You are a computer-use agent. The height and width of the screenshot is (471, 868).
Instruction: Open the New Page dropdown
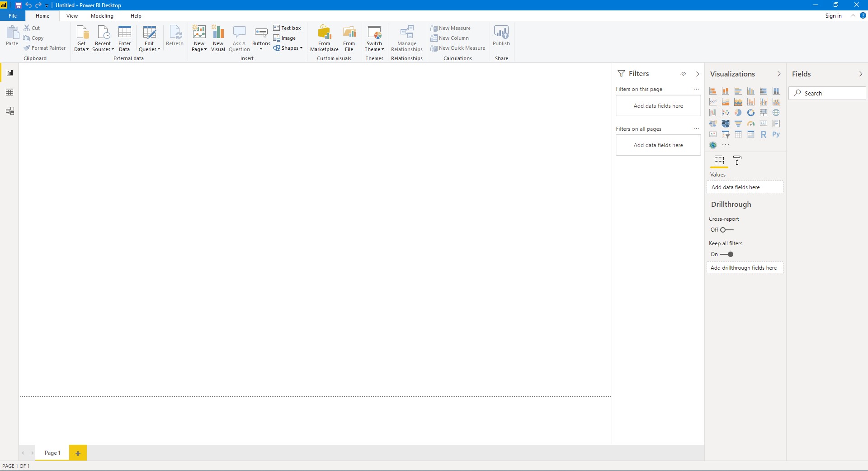coord(199,38)
